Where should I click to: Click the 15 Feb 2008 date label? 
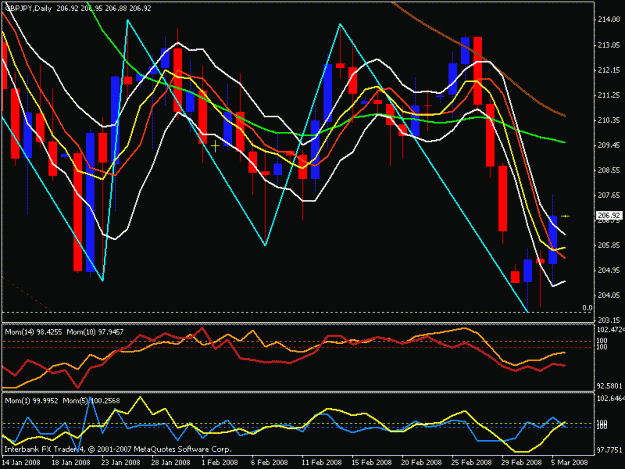point(371,462)
